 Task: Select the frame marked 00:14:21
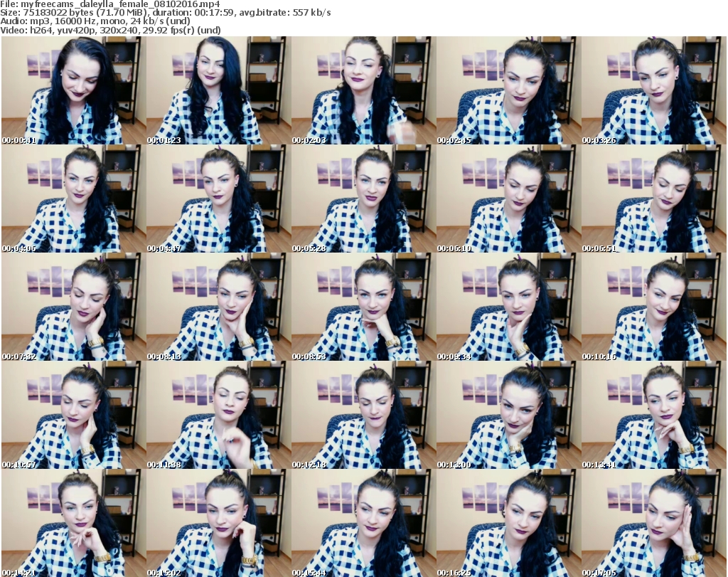coord(72,523)
